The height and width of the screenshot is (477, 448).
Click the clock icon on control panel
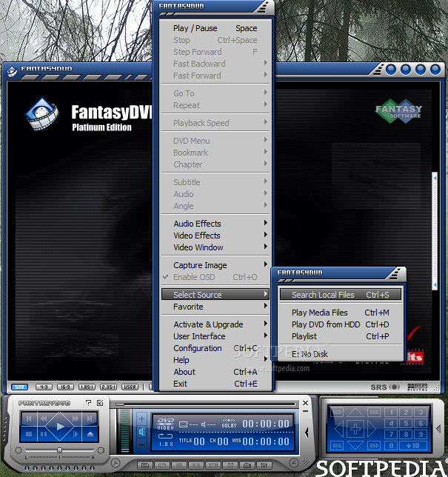116,463
